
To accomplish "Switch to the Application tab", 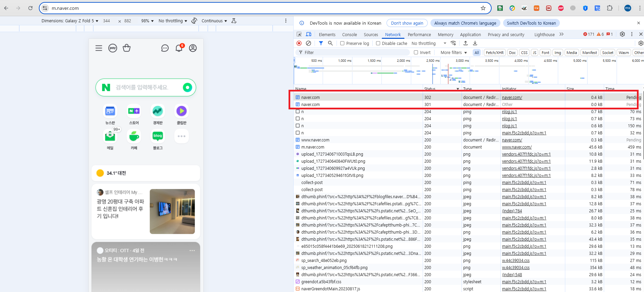I will coord(470,34).
